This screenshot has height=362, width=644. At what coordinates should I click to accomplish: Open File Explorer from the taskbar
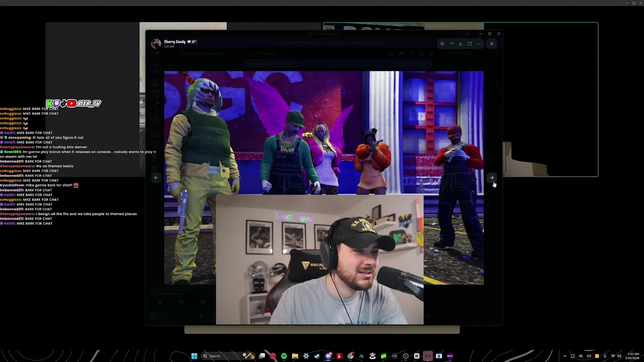295,356
